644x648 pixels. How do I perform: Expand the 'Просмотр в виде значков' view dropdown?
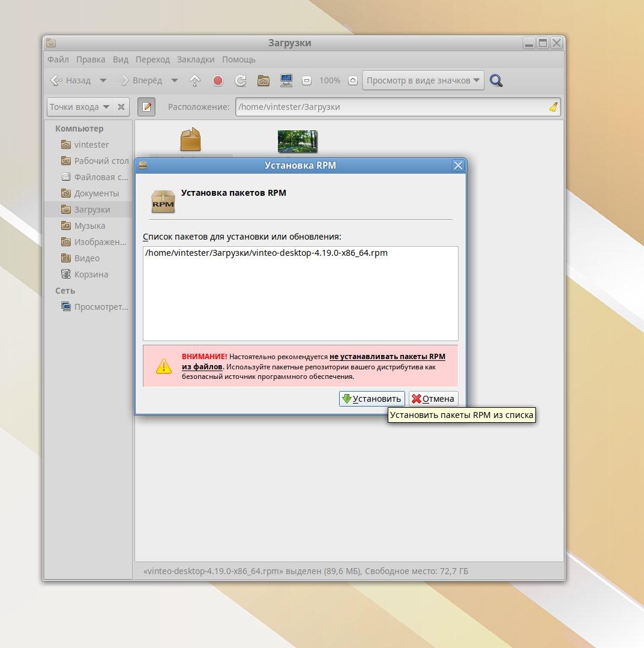[x=423, y=80]
